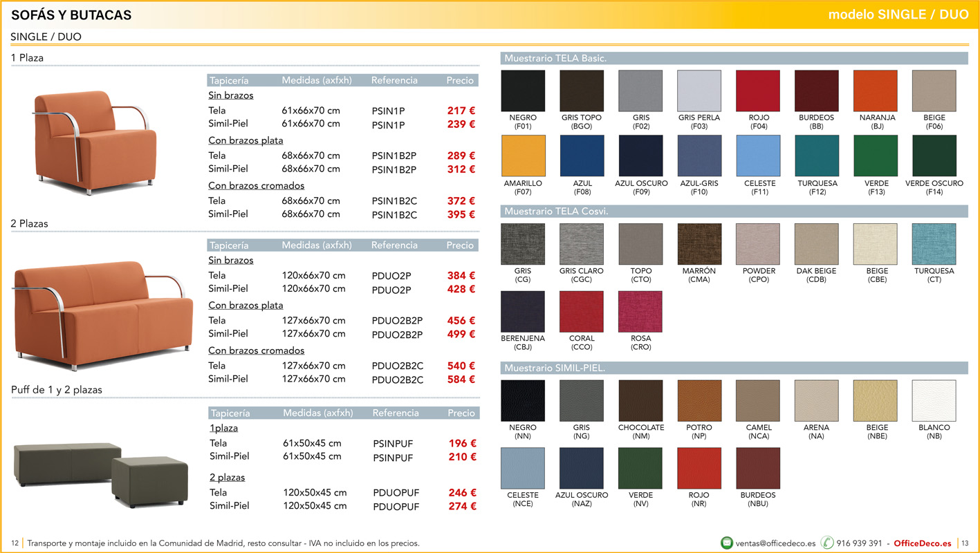Choose the ROJO (F04) fabric swatch

[x=758, y=91]
